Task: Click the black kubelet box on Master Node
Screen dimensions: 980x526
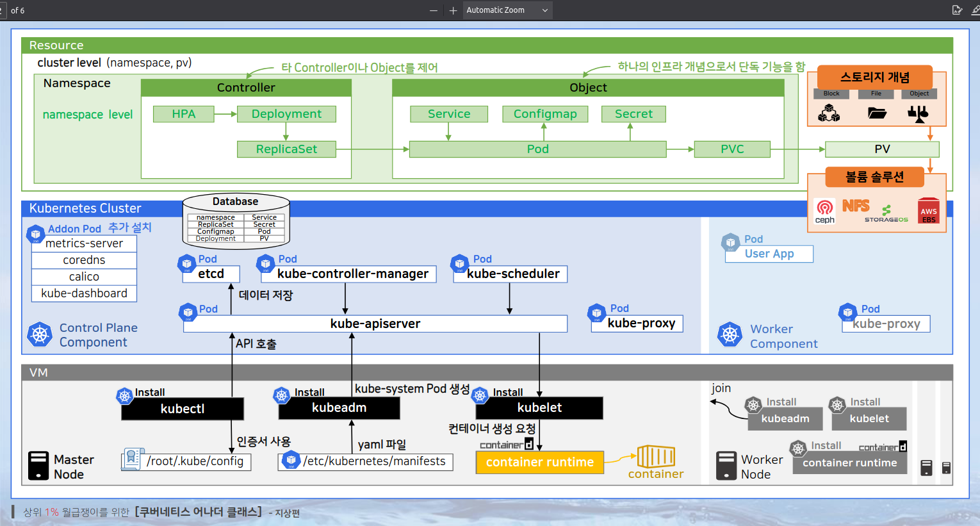Action: pos(539,408)
